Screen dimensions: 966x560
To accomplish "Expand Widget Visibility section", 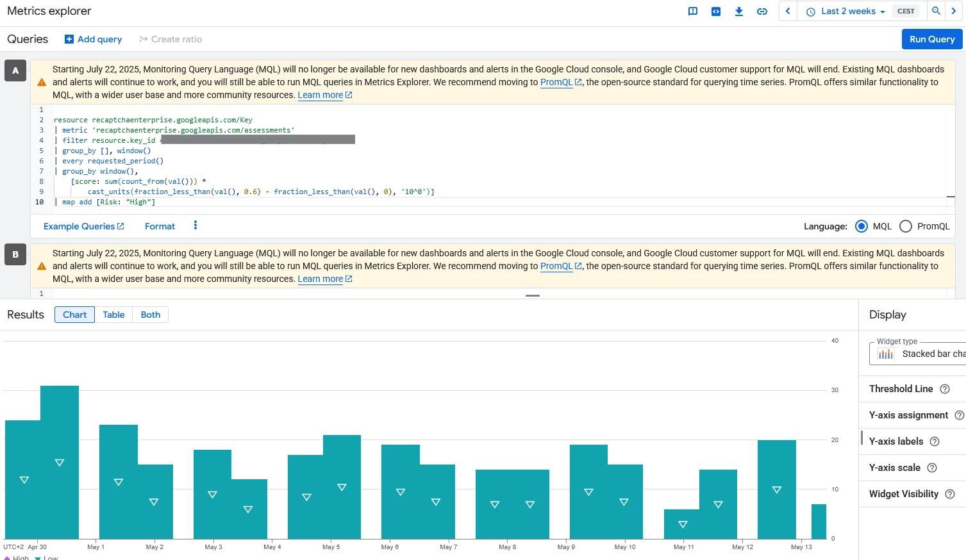I will point(904,494).
